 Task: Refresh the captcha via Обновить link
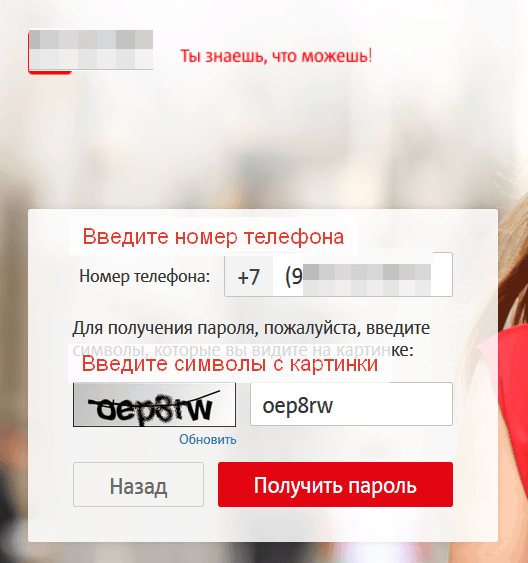pos(208,439)
